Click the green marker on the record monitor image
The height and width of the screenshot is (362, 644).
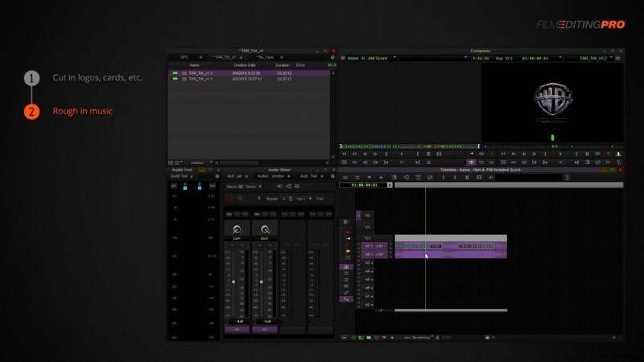[552, 138]
